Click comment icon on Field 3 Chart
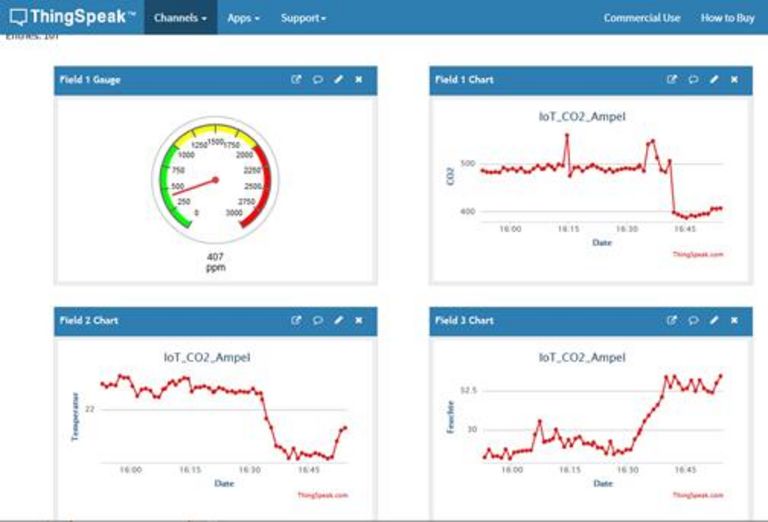 [693, 321]
